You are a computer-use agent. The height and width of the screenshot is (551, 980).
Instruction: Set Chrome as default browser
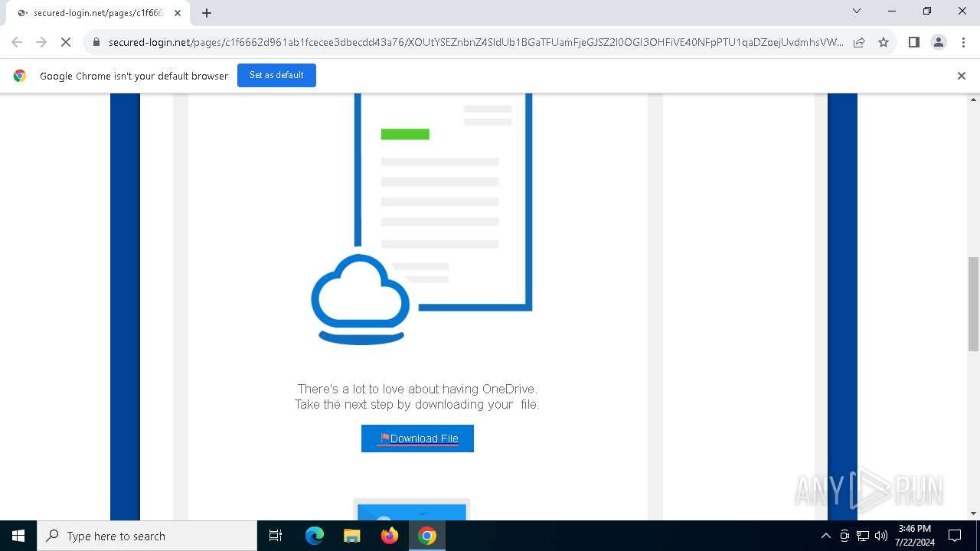276,75
